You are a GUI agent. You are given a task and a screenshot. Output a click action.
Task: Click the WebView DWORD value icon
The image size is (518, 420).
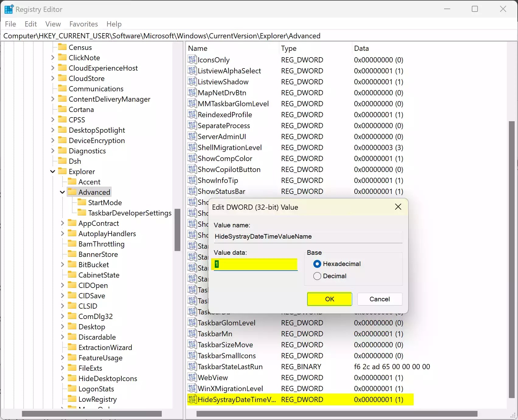click(x=192, y=378)
